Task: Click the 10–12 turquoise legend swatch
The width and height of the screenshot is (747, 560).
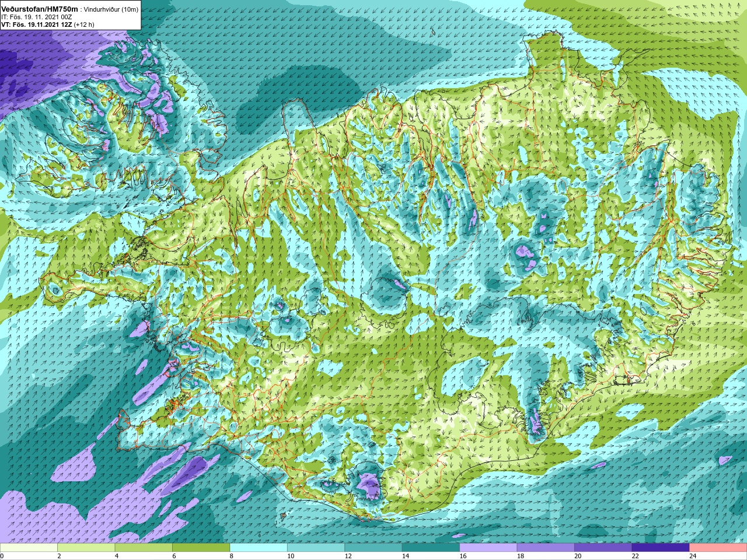Action: [x=316, y=548]
